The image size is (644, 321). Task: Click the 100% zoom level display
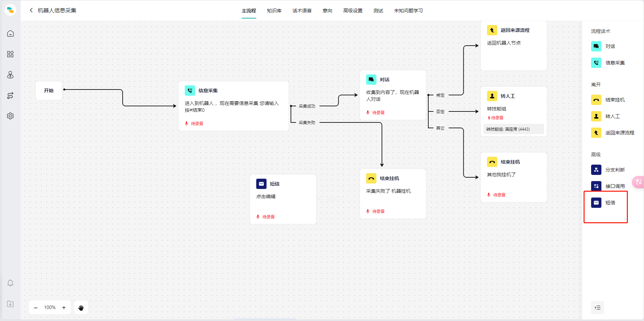50,308
